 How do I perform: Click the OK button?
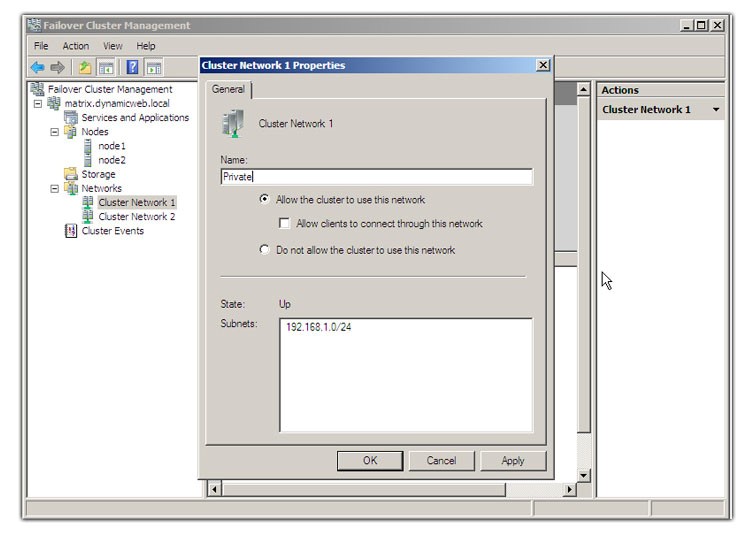[370, 461]
